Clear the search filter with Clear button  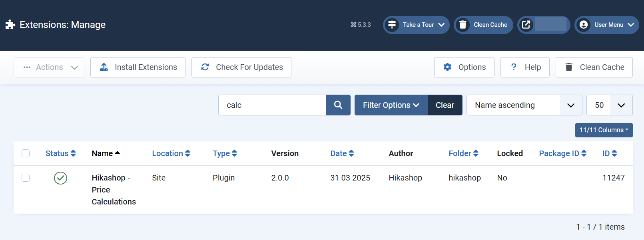point(445,105)
